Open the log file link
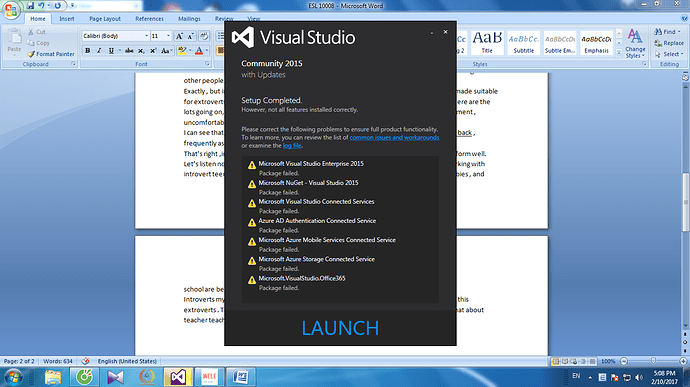 coord(292,146)
